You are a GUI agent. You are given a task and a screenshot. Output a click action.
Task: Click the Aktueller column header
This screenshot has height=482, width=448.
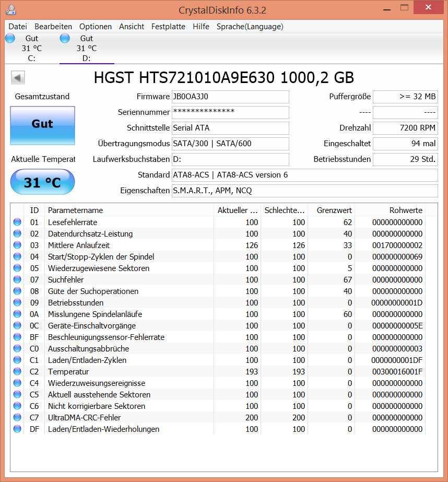(237, 210)
